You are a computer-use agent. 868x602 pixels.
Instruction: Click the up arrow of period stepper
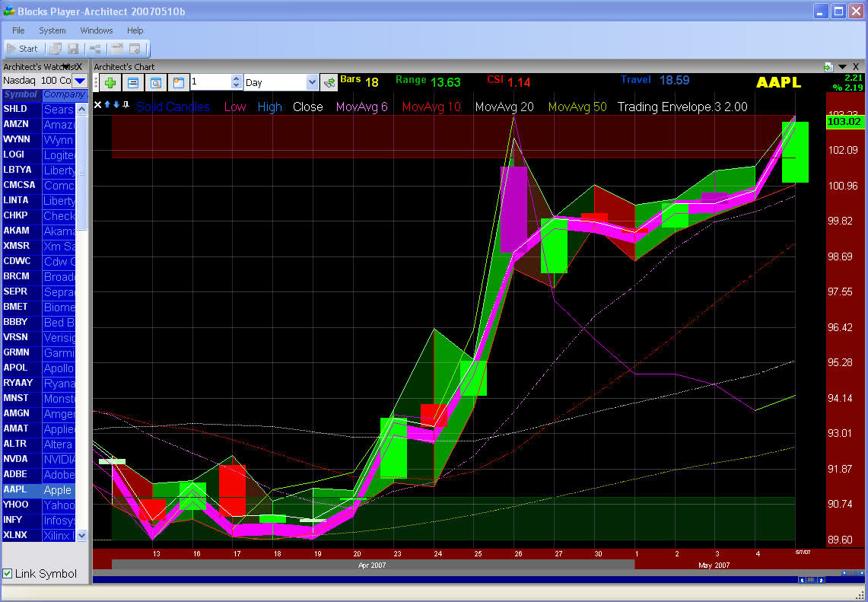(236, 78)
